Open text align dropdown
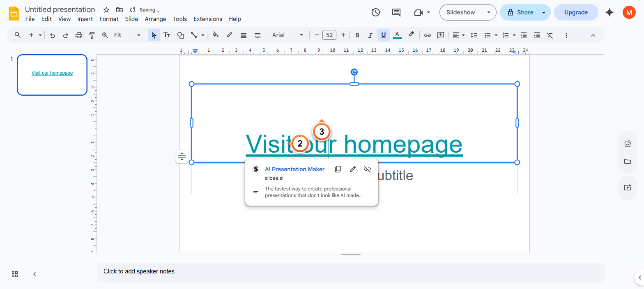Image resolution: width=644 pixels, height=289 pixels. (x=458, y=35)
